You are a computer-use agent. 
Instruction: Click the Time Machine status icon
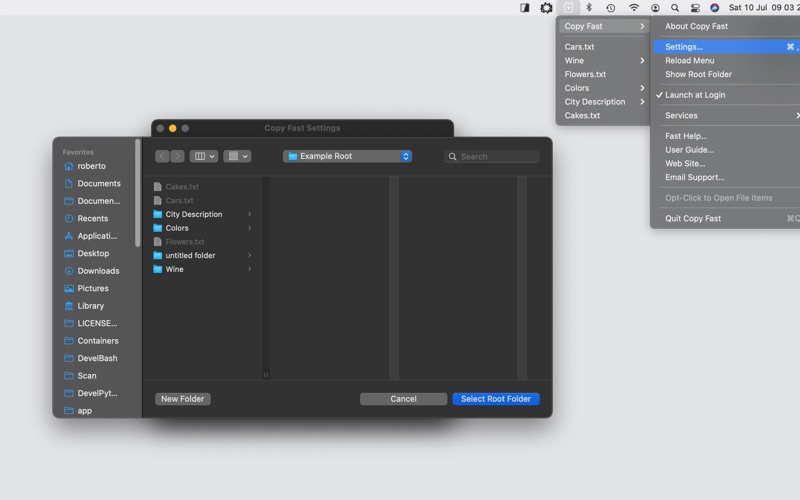[x=611, y=8]
